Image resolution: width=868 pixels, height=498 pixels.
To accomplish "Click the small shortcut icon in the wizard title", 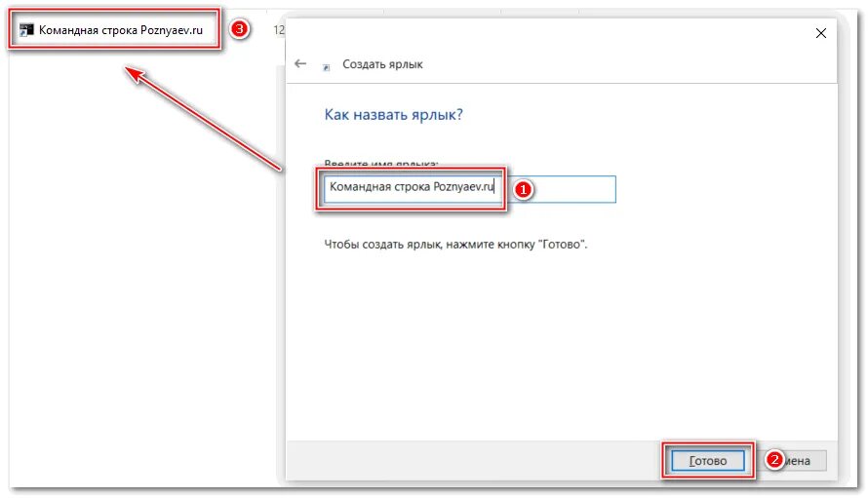I will click(x=326, y=67).
